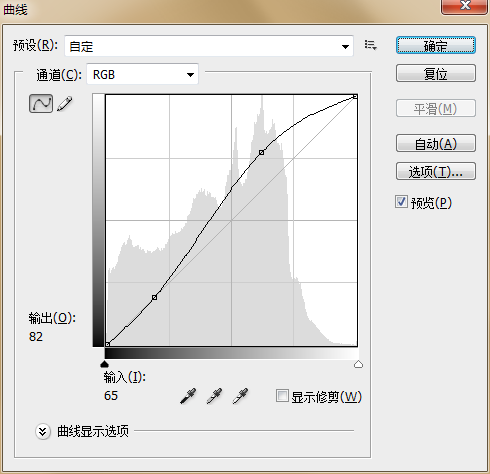Click the black point input slider
Image resolution: width=490 pixels, height=474 pixels.
(105, 363)
